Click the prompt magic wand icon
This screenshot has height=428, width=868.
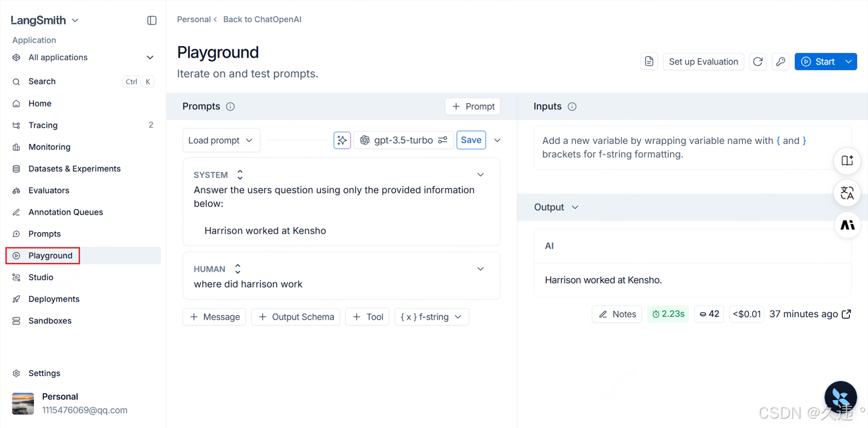pyautogui.click(x=342, y=140)
